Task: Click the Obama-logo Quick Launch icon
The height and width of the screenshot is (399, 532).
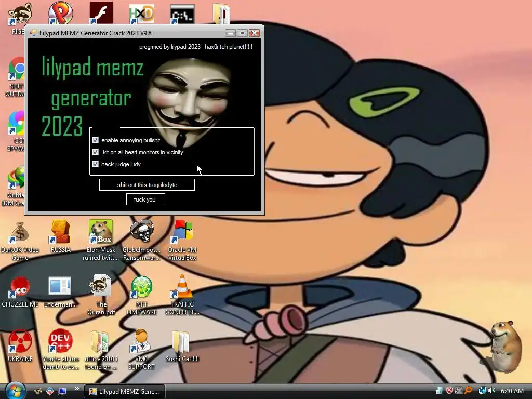Action: (50, 391)
